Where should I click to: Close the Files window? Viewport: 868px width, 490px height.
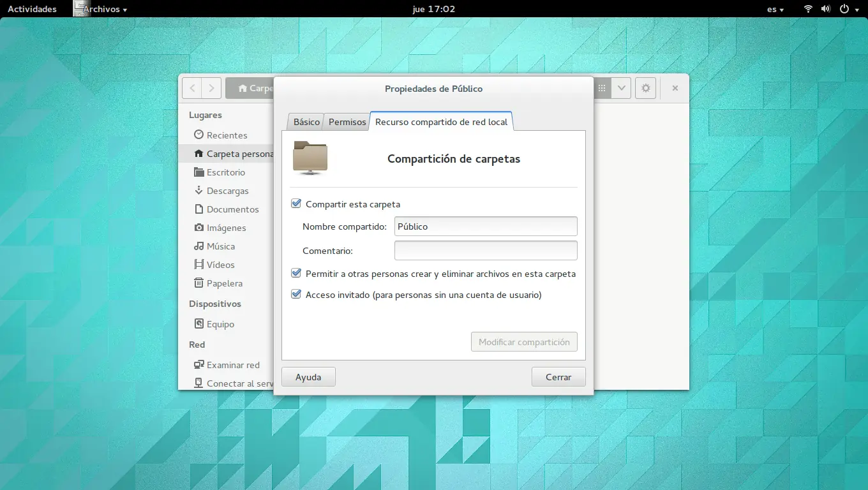click(x=675, y=88)
